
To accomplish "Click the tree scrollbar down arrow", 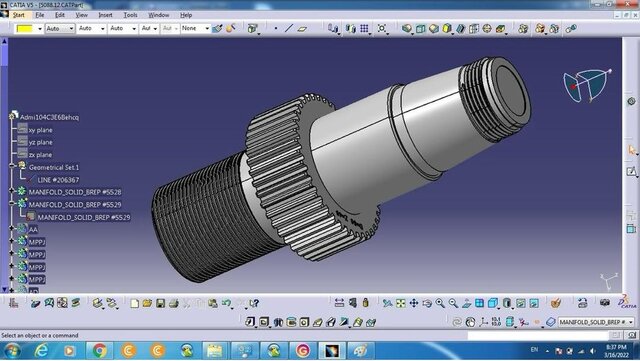I will coord(4,289).
